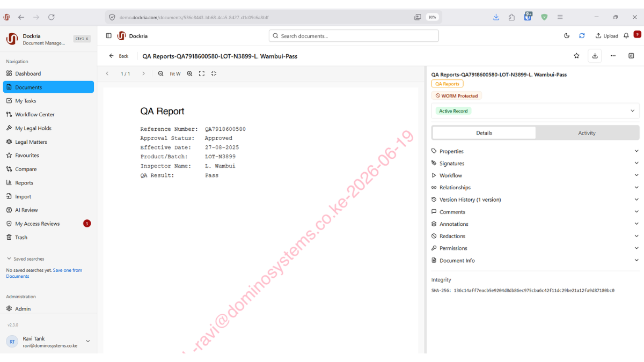Click the WORM Protected badge
644x362 pixels.
point(457,96)
